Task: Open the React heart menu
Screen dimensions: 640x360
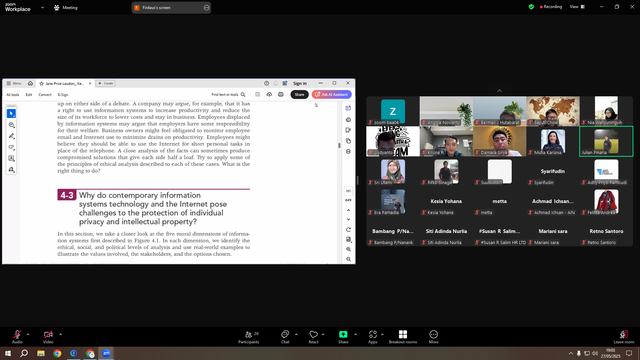Action: click(313, 337)
